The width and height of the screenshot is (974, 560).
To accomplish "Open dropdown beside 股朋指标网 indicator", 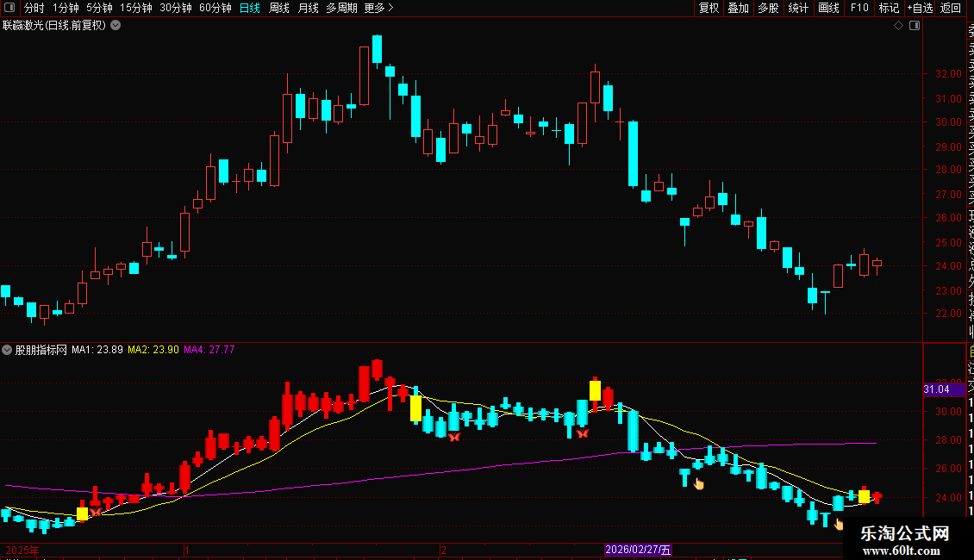I will point(7,350).
